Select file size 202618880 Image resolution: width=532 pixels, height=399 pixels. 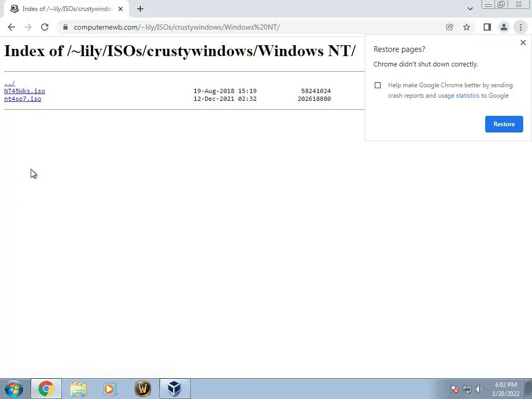[x=314, y=99]
